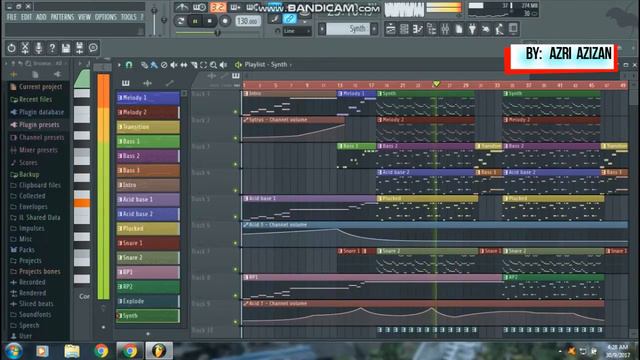Show the Browser panel icon

[431, 29]
